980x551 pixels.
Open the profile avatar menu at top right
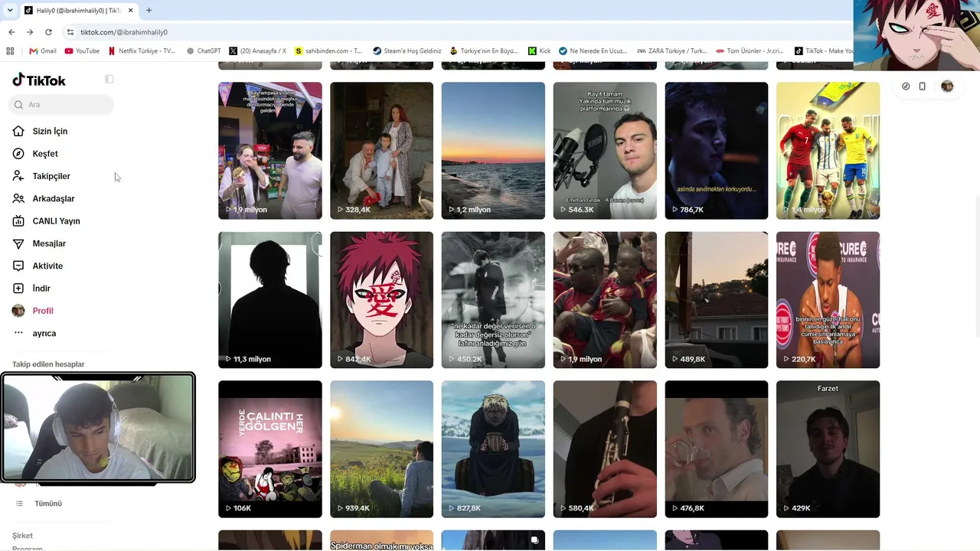[x=947, y=86]
